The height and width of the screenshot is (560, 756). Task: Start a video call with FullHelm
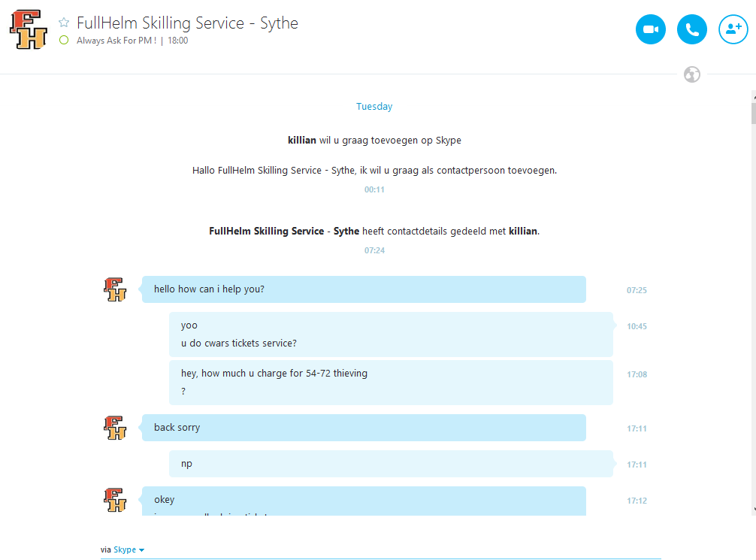pyautogui.click(x=650, y=29)
